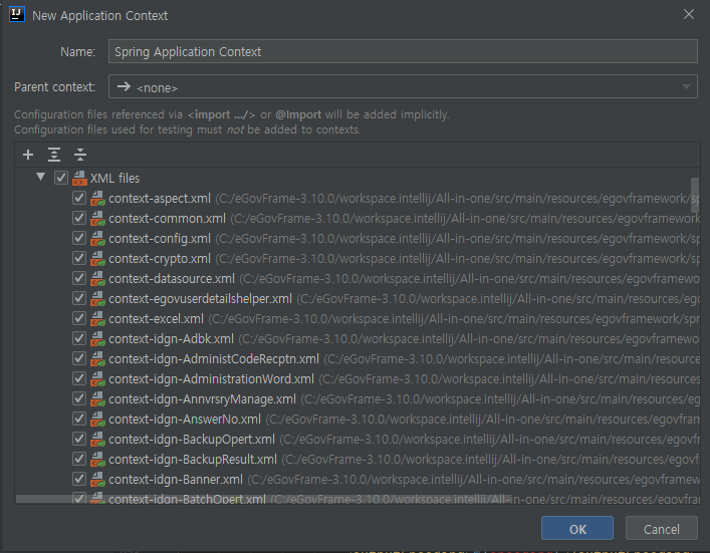Open the Parent context dropdown
Image resolution: width=710 pixels, height=553 pixels.
tap(402, 87)
